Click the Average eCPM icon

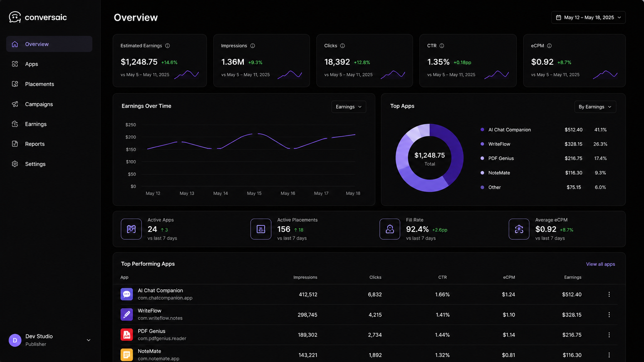(x=519, y=229)
